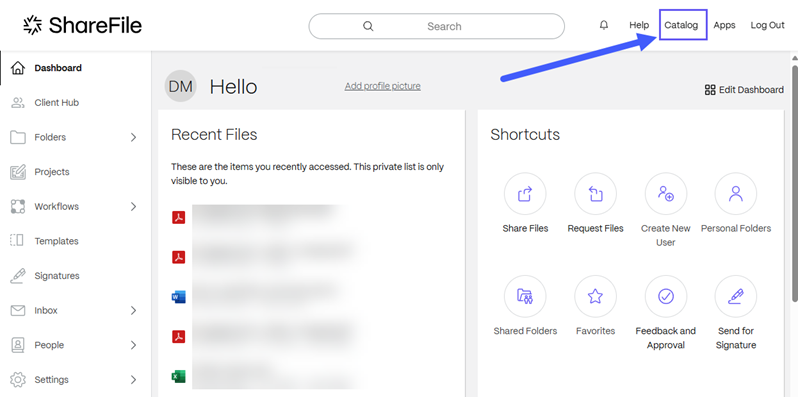Expand the Workflows menu chevron
This screenshot has width=799, height=397.
pyautogui.click(x=133, y=206)
